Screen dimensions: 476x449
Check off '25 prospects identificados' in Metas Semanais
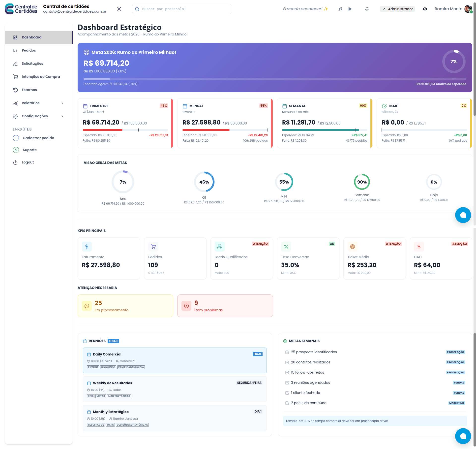click(287, 352)
